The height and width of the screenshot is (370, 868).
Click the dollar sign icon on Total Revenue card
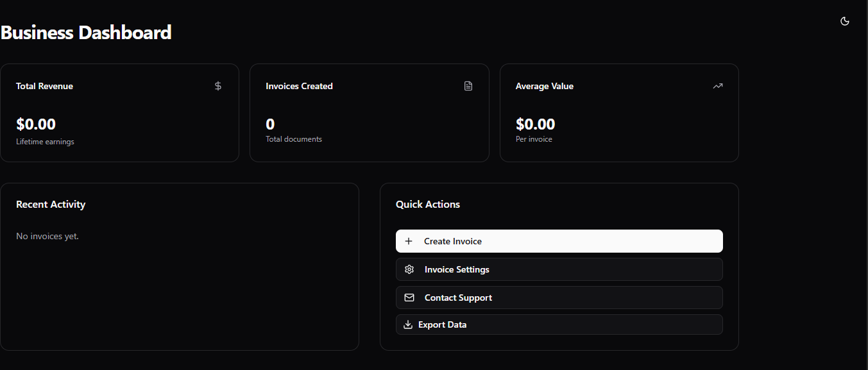[217, 85]
